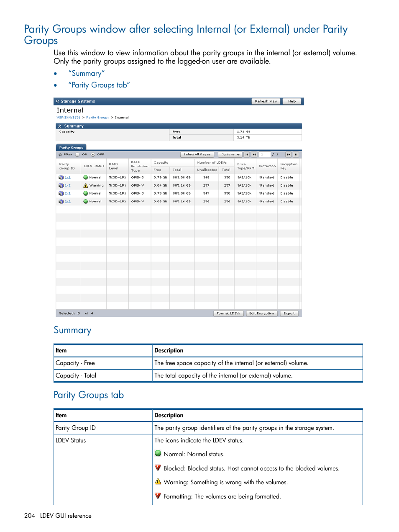
Task: Click the 'Capacity - Total' table item
Action: point(76,375)
